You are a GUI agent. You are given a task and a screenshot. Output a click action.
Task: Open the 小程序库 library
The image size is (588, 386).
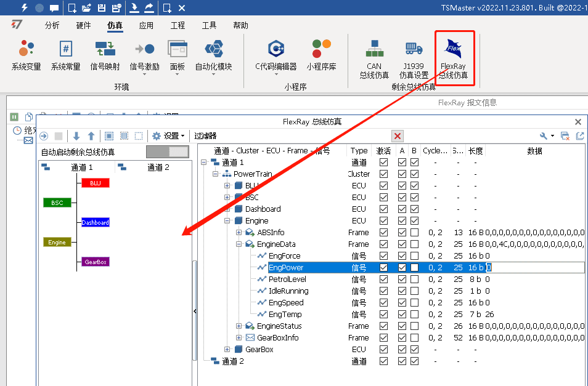click(x=321, y=55)
